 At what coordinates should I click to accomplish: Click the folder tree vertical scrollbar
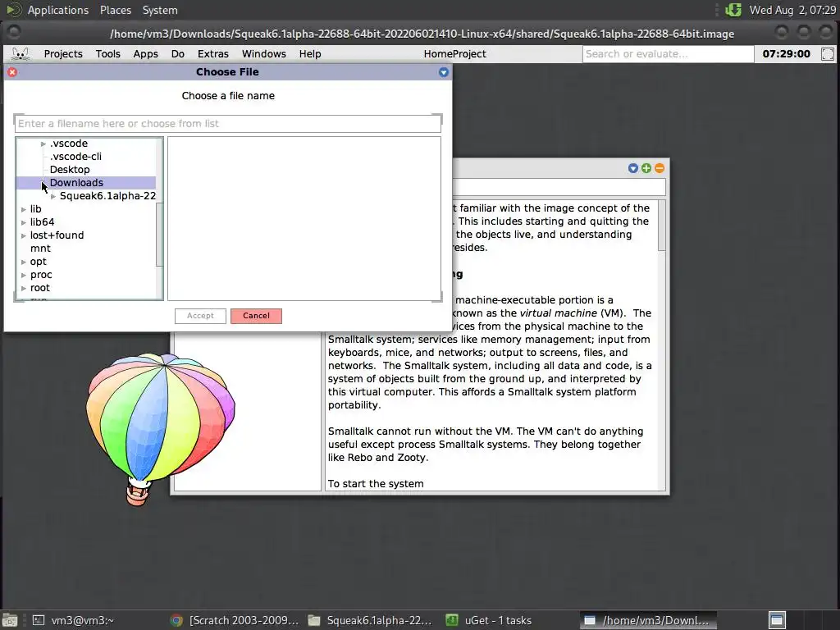coord(159,234)
